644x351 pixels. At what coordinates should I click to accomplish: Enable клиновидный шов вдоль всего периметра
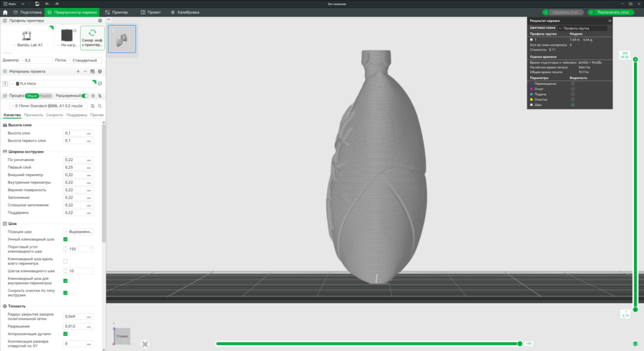click(65, 261)
